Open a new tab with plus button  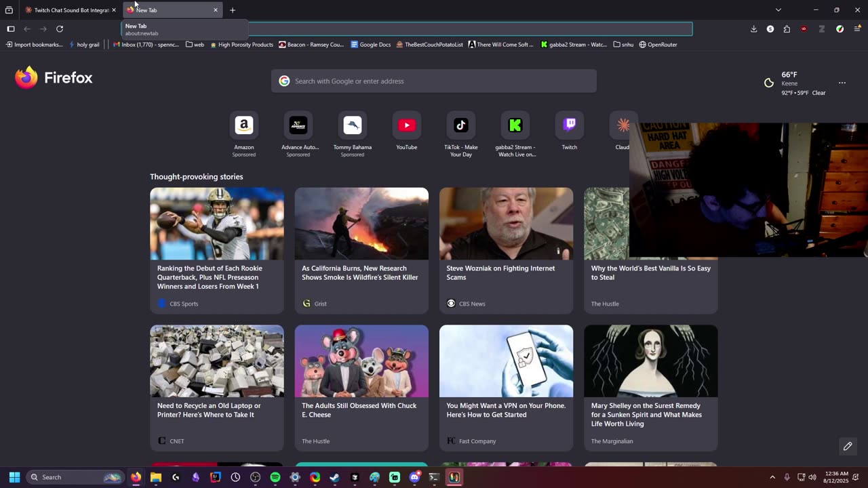[233, 10]
